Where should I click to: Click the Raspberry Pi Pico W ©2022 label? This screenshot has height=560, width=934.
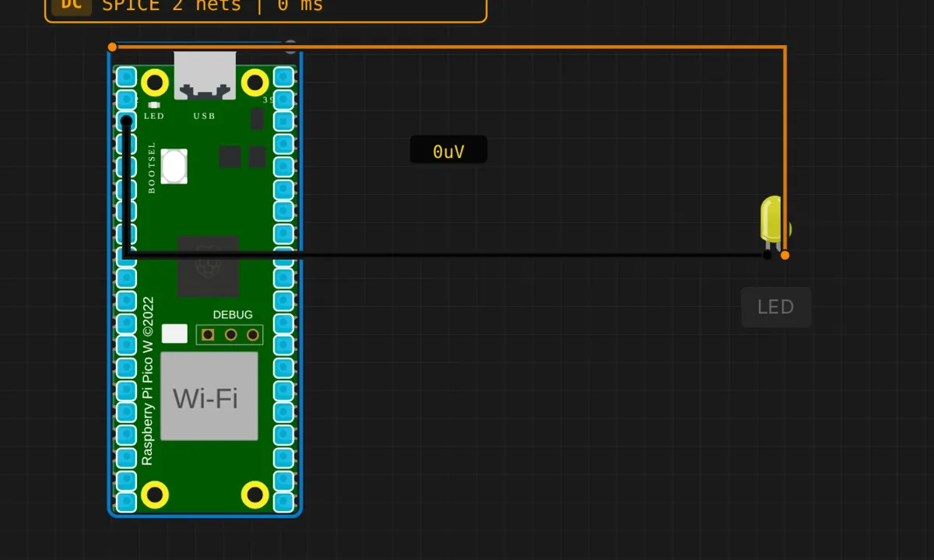click(x=148, y=381)
